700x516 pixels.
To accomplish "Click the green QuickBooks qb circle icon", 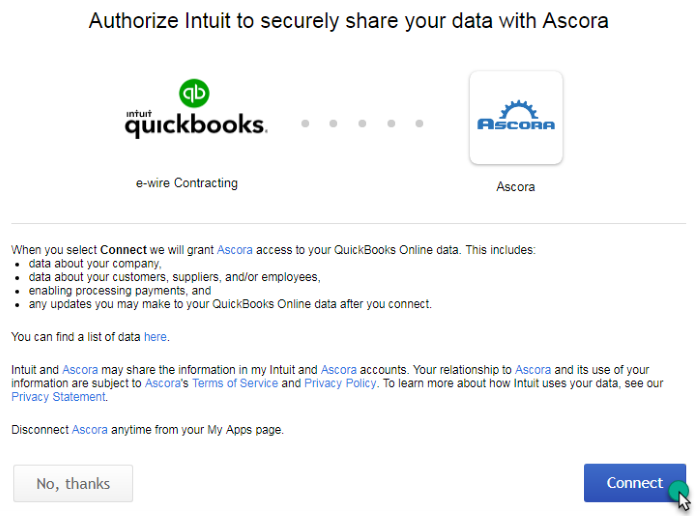I will click(194, 93).
